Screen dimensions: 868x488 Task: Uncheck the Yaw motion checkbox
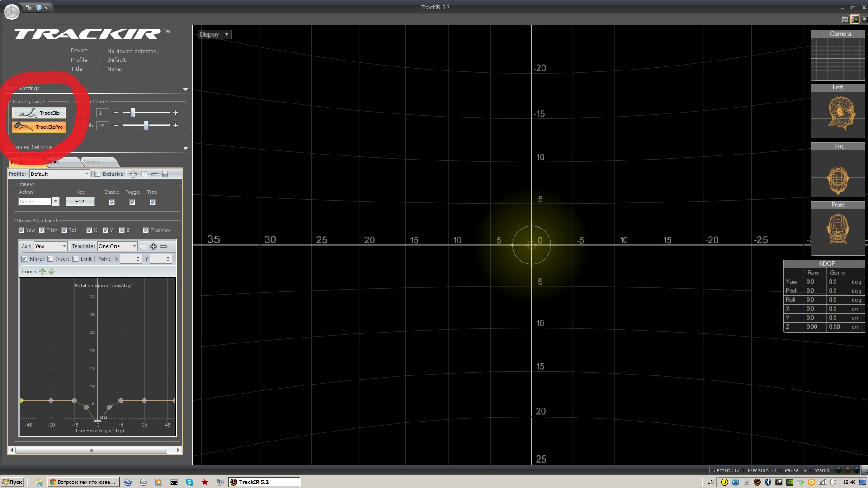click(21, 230)
